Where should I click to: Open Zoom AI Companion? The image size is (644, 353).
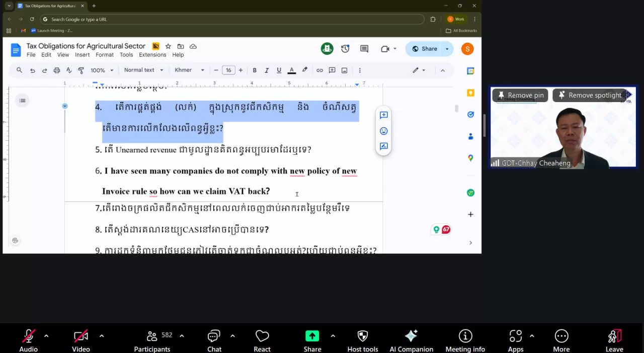[x=411, y=340]
